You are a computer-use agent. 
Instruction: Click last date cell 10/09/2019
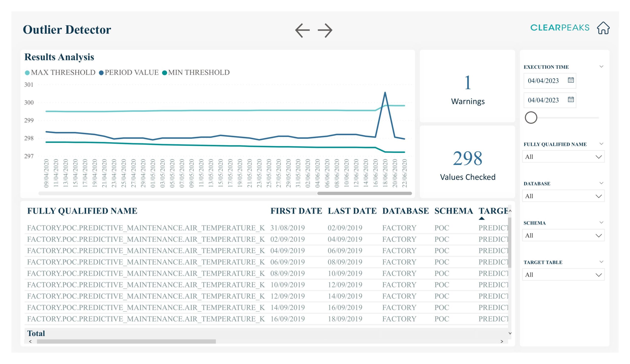[x=345, y=273]
